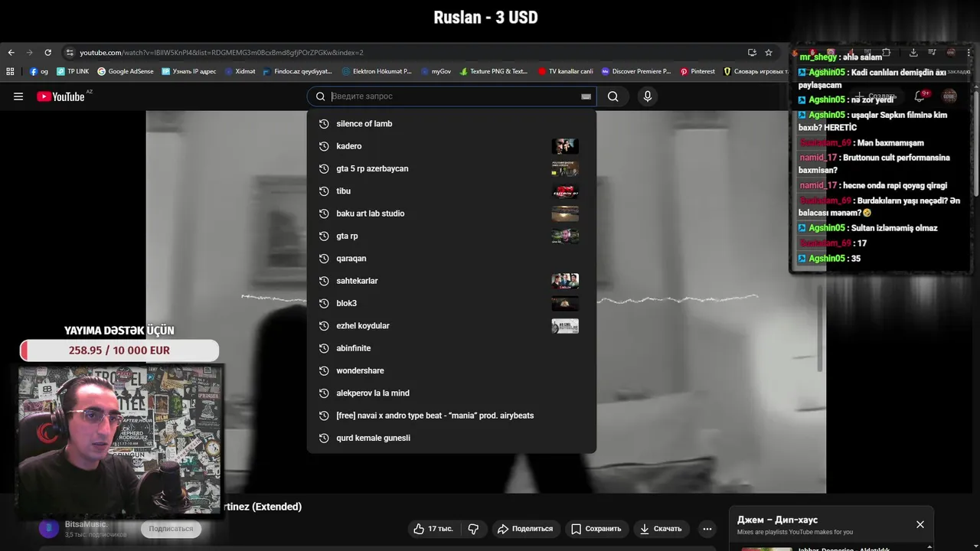Open the BitsaMusic channel avatar
The height and width of the screenshot is (551, 980).
[x=49, y=529]
